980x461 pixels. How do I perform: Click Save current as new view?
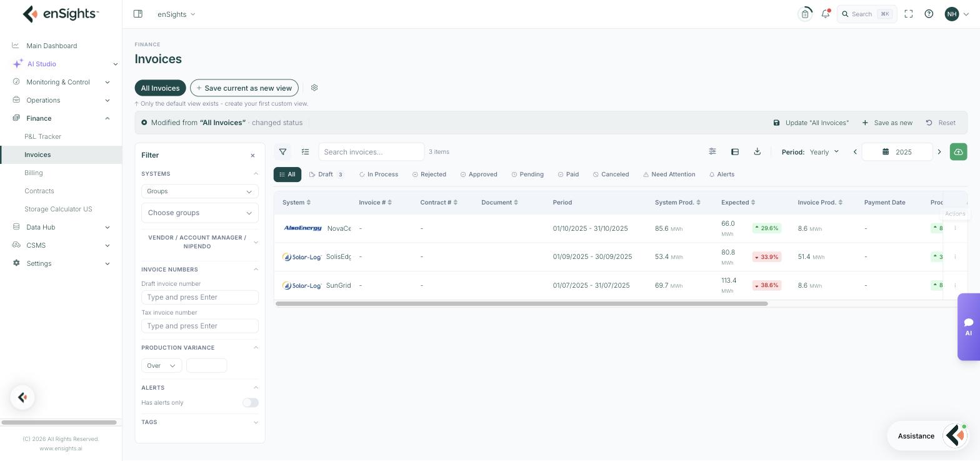tap(244, 88)
